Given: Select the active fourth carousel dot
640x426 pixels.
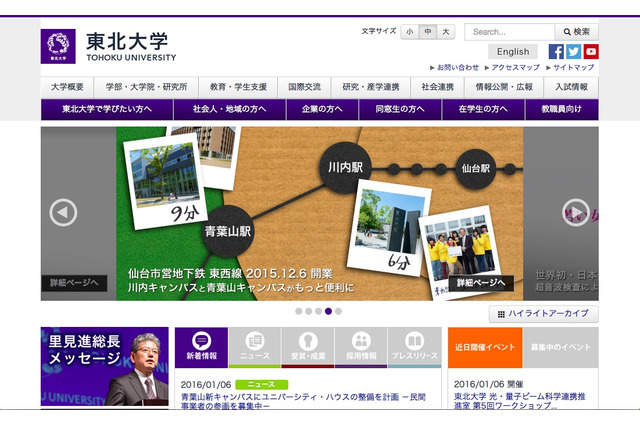Looking at the screenshot, I should point(328,311).
